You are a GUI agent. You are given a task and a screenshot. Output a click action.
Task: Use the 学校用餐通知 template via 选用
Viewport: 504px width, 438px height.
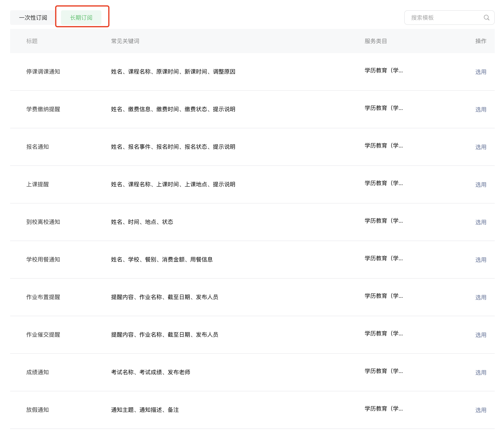(481, 260)
